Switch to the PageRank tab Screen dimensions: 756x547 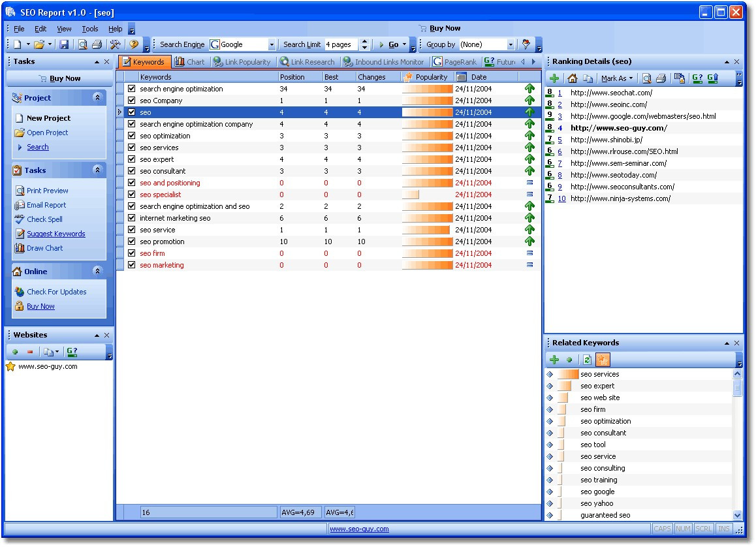click(x=454, y=62)
